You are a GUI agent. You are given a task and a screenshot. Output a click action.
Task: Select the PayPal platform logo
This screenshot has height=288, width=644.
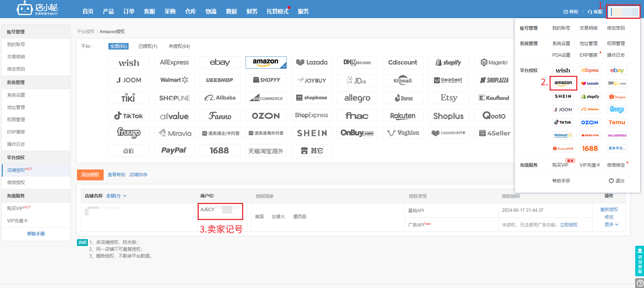[174, 151]
